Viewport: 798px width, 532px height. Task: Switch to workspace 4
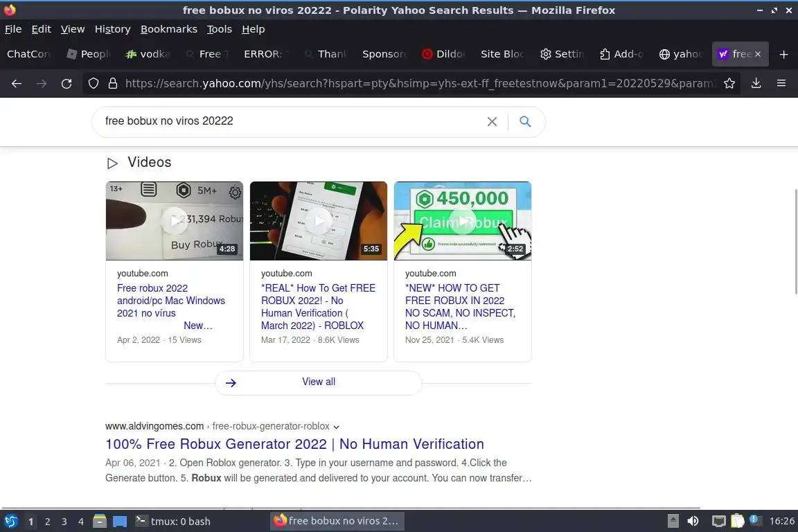[81, 522]
